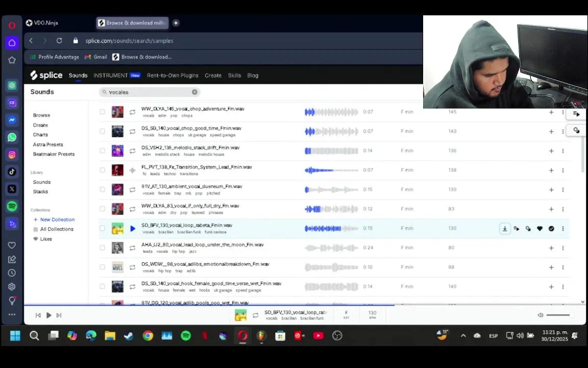This screenshot has width=588, height=368.
Task: Open Opera sidebar settings gear
Action: [x=12, y=287]
